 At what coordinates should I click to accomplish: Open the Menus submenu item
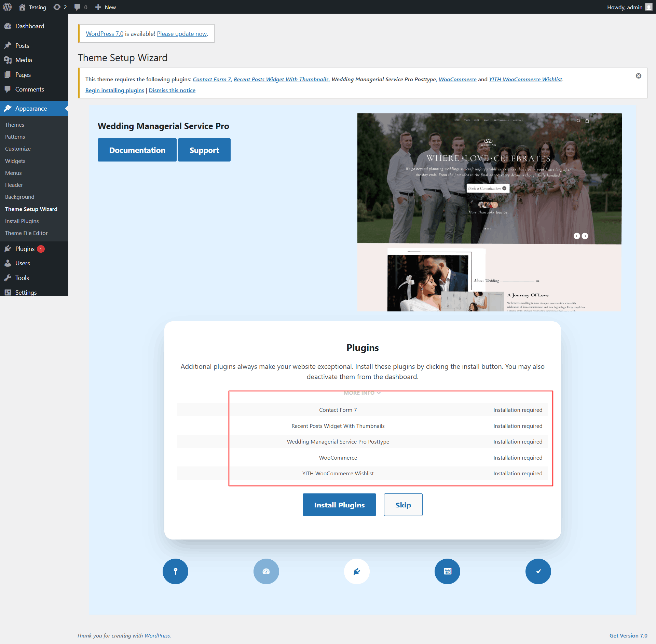13,173
